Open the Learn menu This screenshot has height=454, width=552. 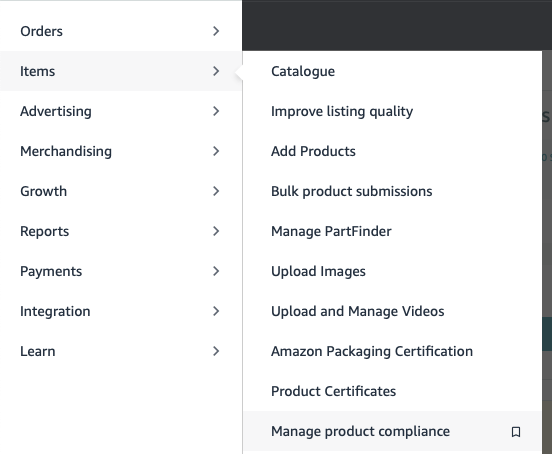point(120,351)
